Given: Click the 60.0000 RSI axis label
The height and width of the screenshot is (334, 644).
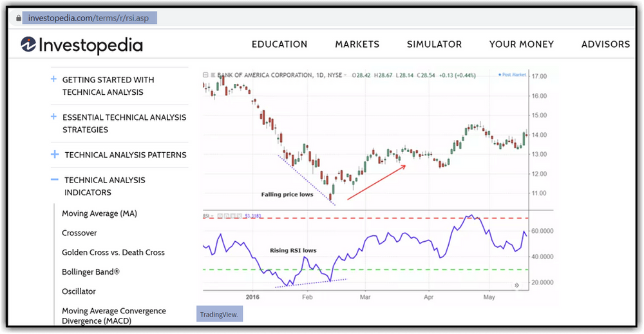Looking at the screenshot, I should [x=542, y=231].
